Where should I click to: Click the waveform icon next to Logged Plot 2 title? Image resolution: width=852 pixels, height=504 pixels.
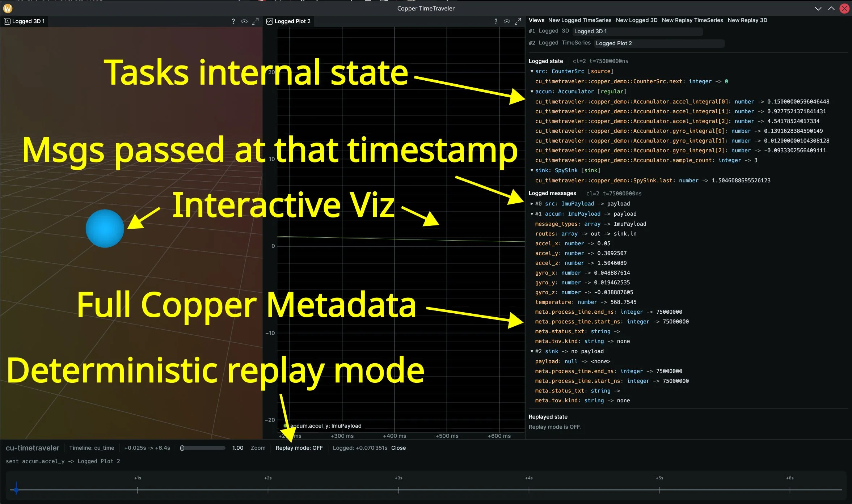coord(270,21)
